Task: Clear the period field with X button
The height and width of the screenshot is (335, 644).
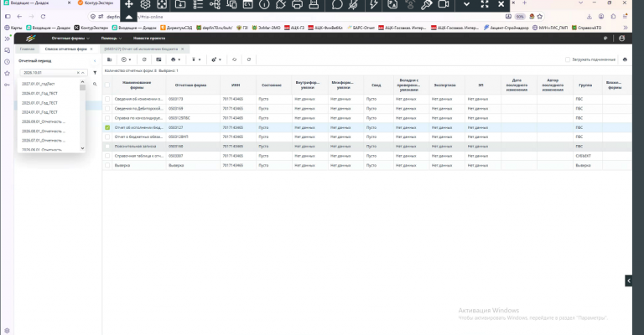Action: [x=78, y=73]
